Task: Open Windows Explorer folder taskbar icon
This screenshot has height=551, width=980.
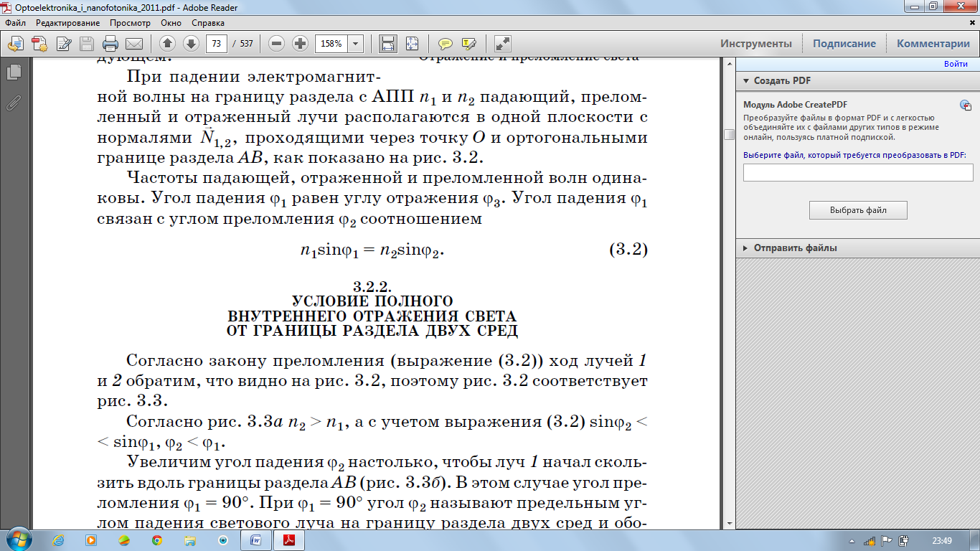Action: (190, 540)
